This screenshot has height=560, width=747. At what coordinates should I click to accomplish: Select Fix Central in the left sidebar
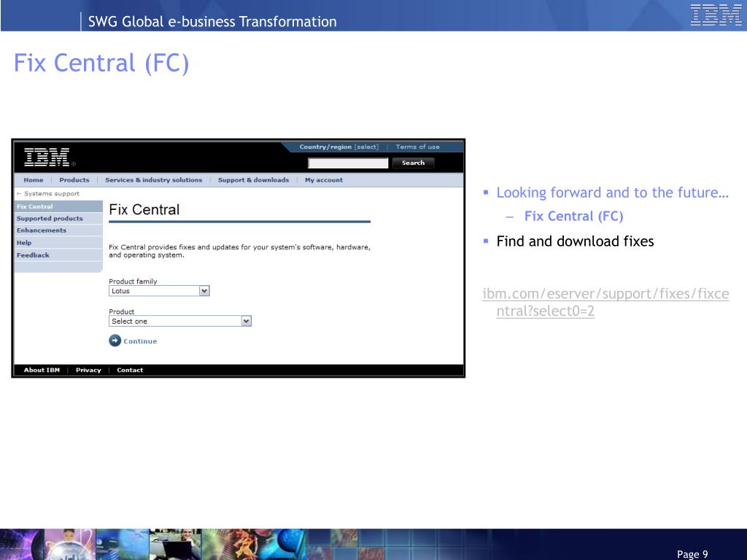pyautogui.click(x=58, y=206)
